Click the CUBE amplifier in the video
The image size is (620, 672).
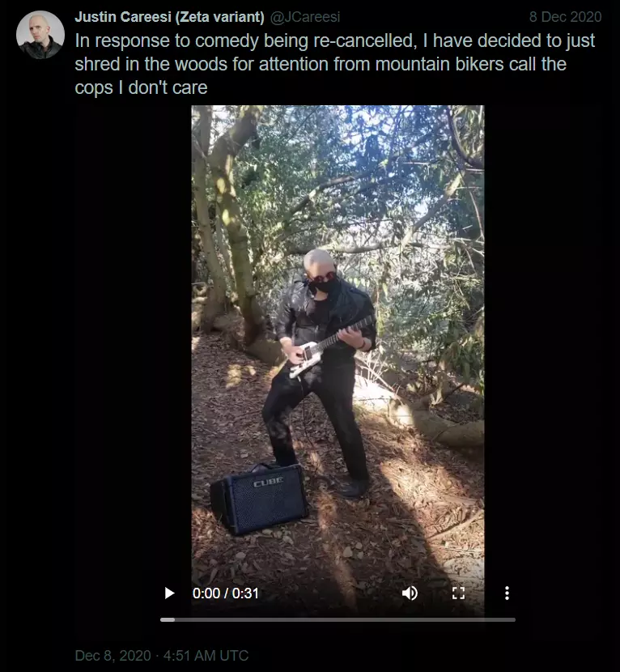coord(260,499)
